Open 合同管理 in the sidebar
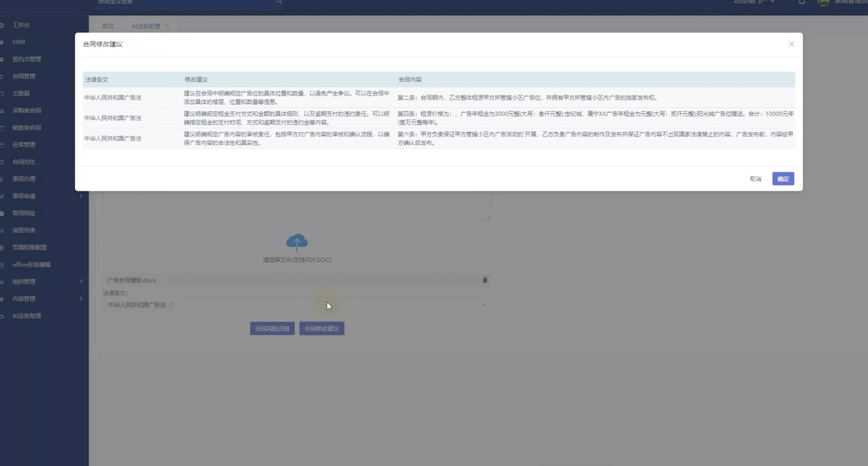868x466 pixels. coord(24,76)
